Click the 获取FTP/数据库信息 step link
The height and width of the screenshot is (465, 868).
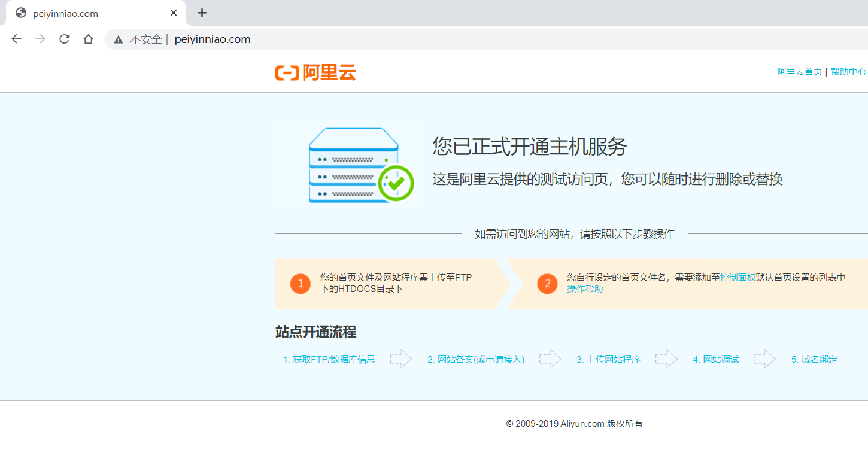click(330, 359)
